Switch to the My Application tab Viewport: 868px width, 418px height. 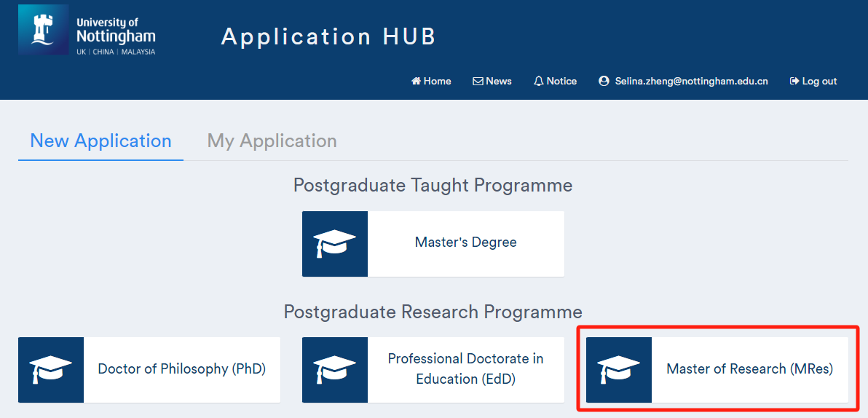(x=272, y=141)
